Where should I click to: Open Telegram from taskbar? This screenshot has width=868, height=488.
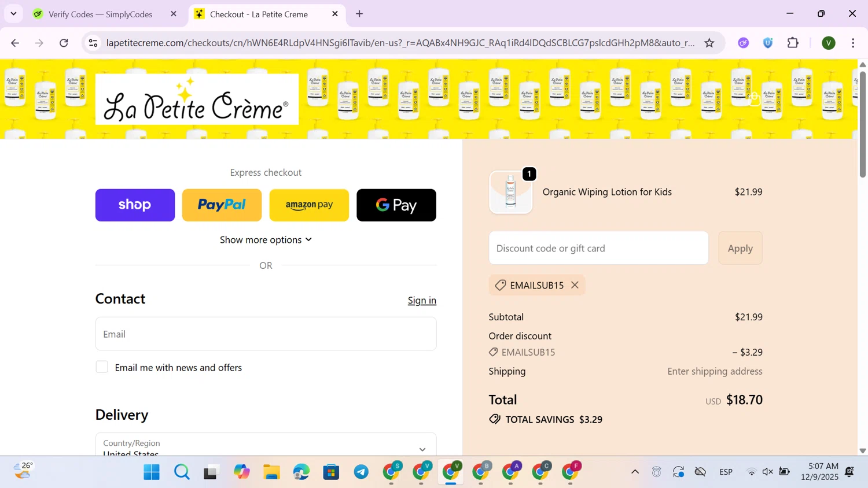click(x=361, y=472)
